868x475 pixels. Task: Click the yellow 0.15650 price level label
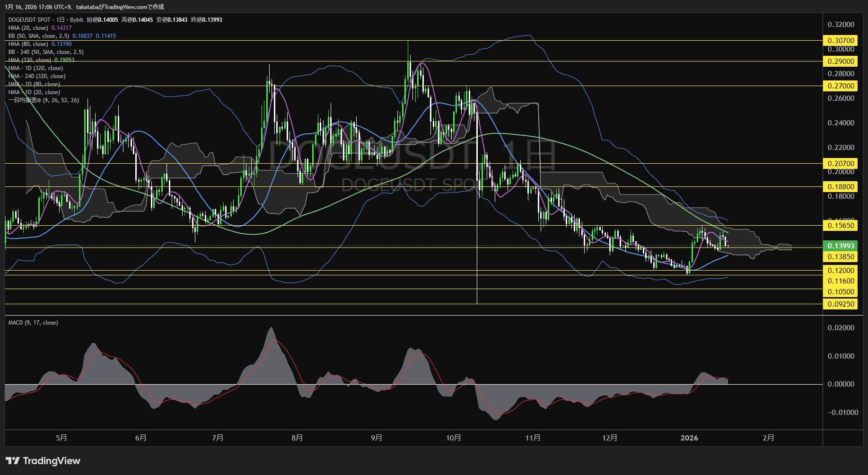coord(841,226)
